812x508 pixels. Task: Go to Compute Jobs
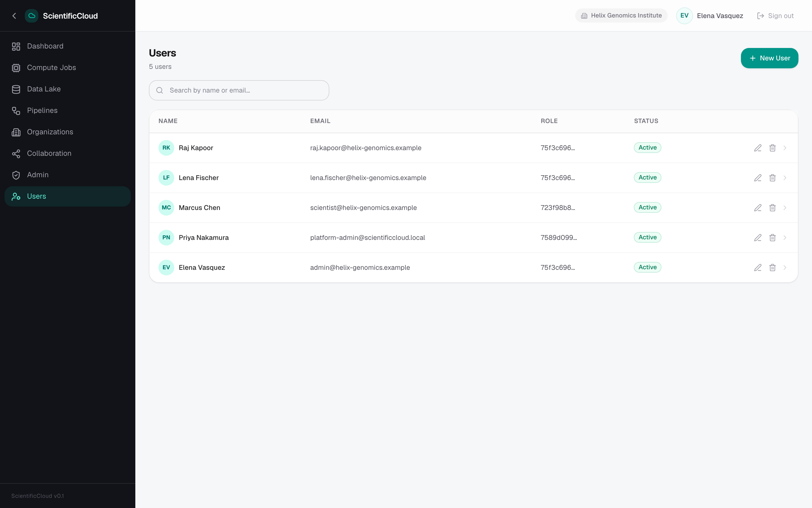(x=67, y=68)
